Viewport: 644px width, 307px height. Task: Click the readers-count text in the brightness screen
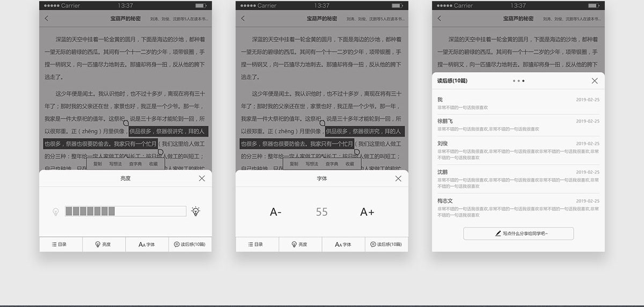pyautogui.click(x=179, y=19)
